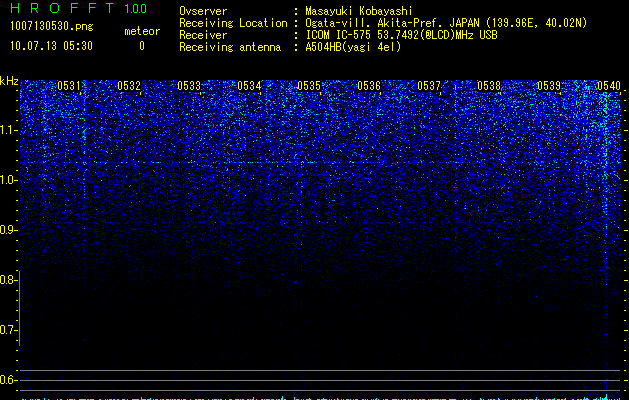Click the 0.6 kHz axis label
Viewport: 629px width, 400px height.
click(8, 380)
